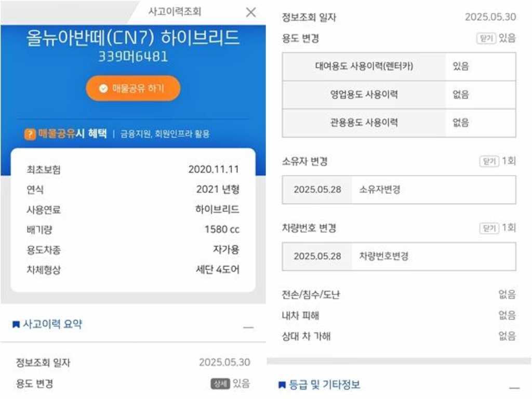The width and height of the screenshot is (532, 399).
Task: Click the vehicle number 339머6481
Action: pyautogui.click(x=133, y=57)
